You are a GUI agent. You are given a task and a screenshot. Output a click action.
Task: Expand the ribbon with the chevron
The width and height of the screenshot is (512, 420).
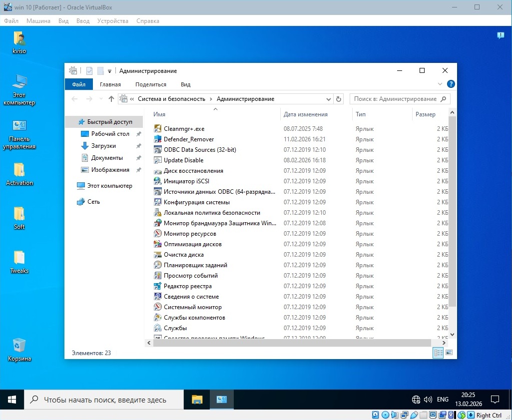[440, 84]
